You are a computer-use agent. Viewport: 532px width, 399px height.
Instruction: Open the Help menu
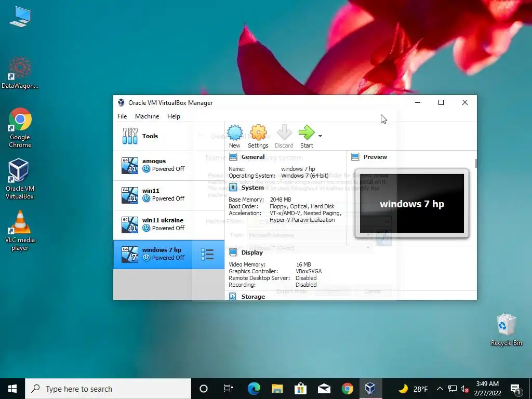tap(174, 116)
